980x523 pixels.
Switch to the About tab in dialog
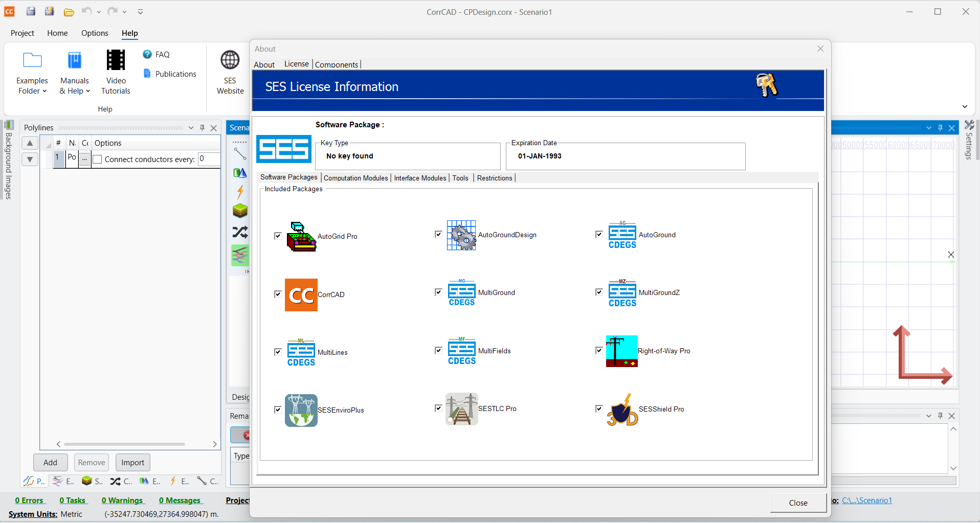coord(264,64)
